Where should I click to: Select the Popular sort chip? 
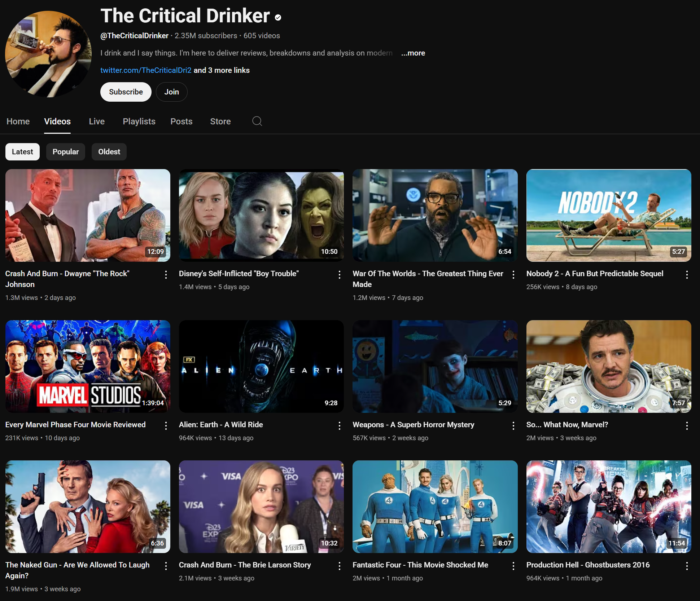(x=66, y=152)
